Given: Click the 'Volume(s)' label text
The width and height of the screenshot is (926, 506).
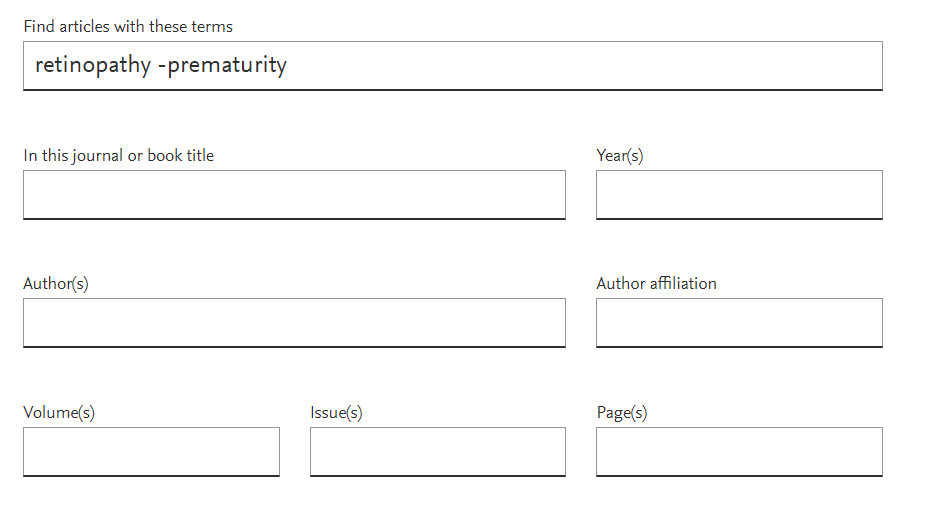Looking at the screenshot, I should tap(59, 412).
